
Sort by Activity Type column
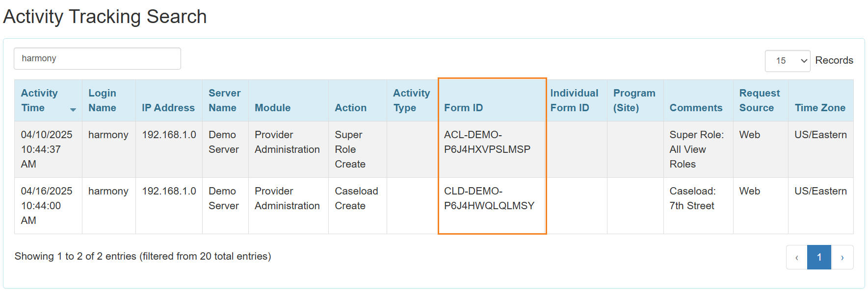(411, 100)
